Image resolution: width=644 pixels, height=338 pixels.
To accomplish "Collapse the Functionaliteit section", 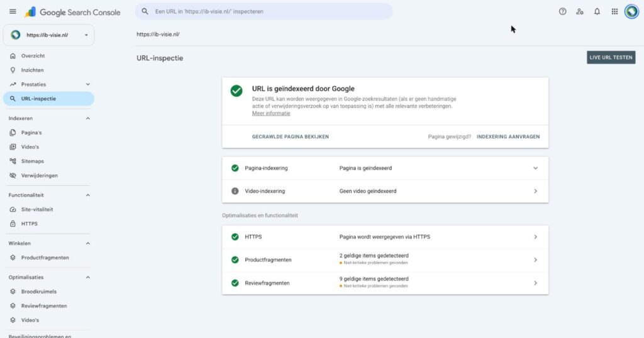I will [87, 195].
